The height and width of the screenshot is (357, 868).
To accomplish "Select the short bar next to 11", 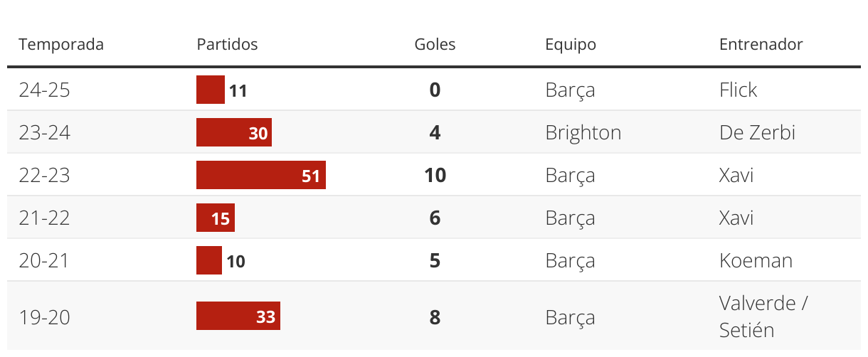I will tap(211, 90).
